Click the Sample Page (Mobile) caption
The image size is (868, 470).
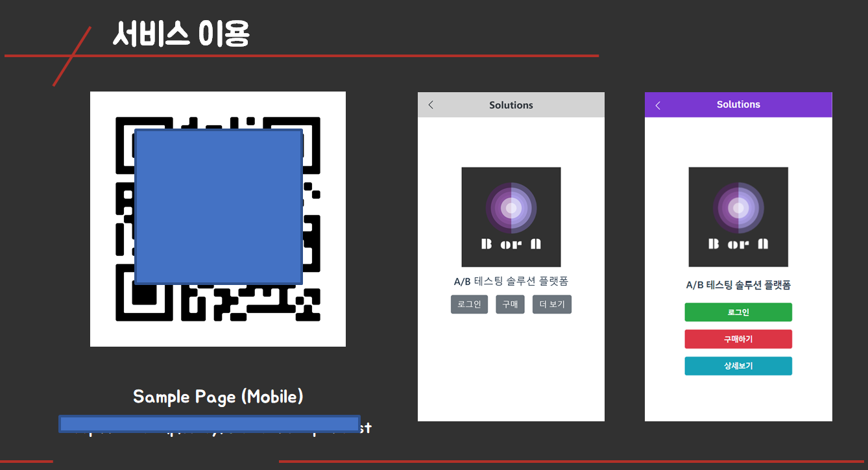click(218, 396)
